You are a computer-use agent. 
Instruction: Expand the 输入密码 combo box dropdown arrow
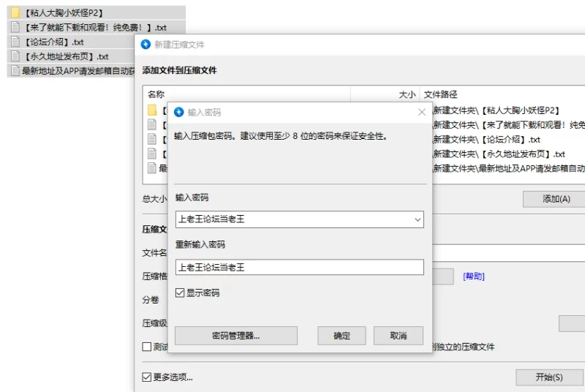click(x=418, y=219)
